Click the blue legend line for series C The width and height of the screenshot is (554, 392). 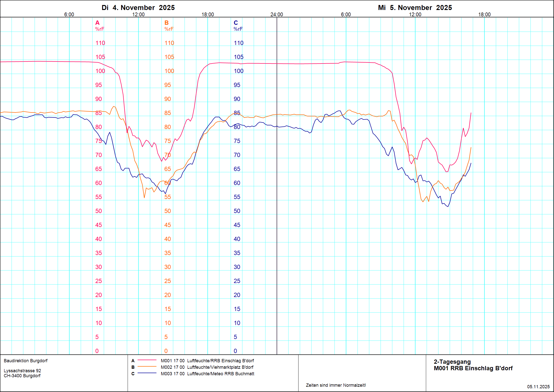(x=147, y=373)
